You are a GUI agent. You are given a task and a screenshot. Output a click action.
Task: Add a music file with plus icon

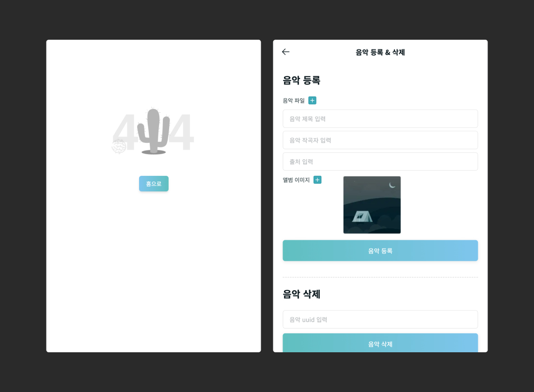point(312,100)
